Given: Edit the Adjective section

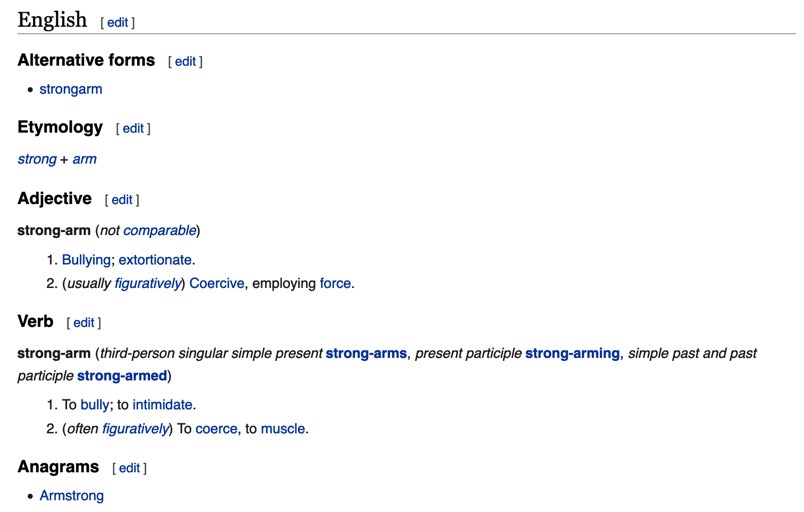Looking at the screenshot, I should [x=122, y=200].
